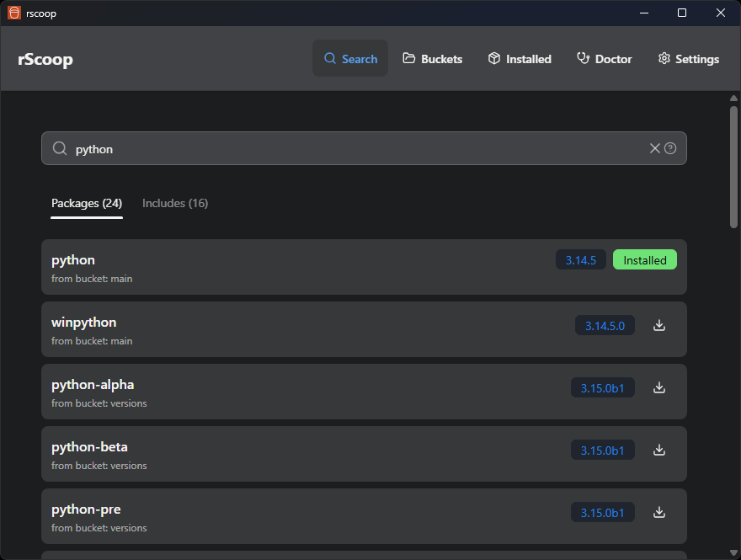Click the 3.14.5 version badge
Viewport: 741px width, 560px height.
(x=581, y=260)
